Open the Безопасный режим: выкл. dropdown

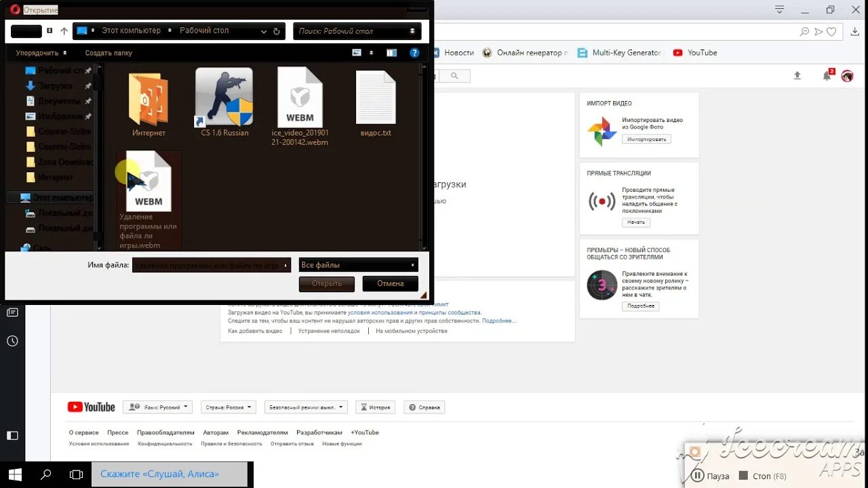[306, 407]
